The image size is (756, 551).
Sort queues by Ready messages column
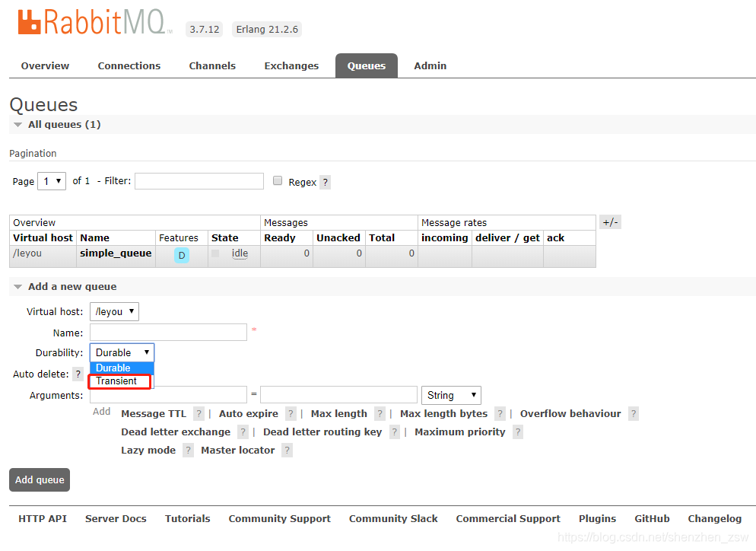pyautogui.click(x=280, y=238)
